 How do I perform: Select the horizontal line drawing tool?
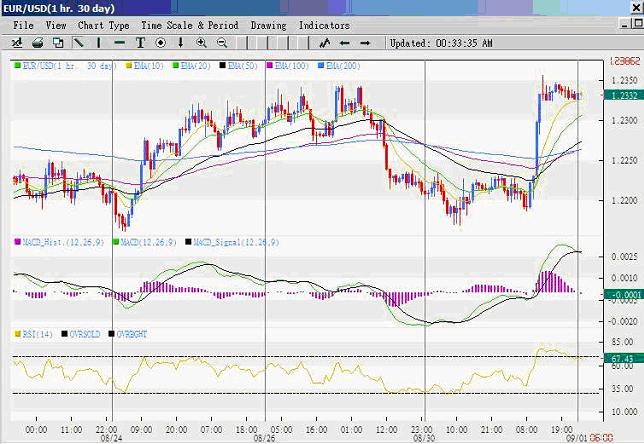120,43
